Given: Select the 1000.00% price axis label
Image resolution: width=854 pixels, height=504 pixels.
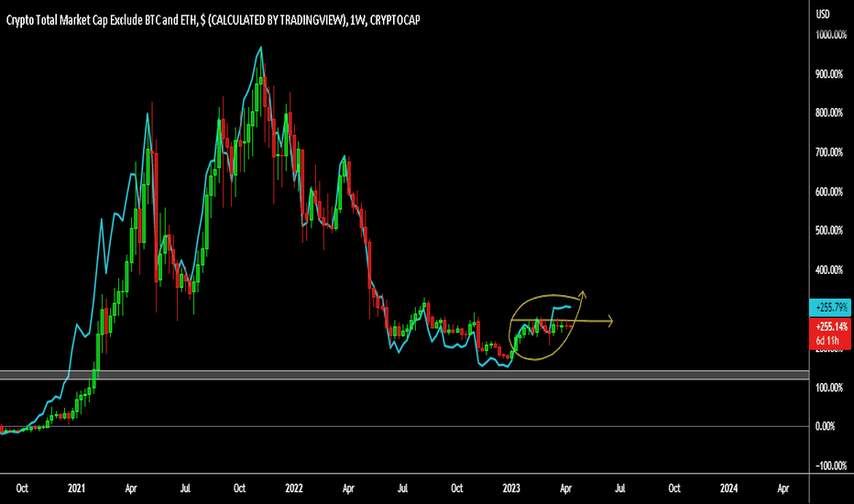Looking at the screenshot, I should click(831, 35).
